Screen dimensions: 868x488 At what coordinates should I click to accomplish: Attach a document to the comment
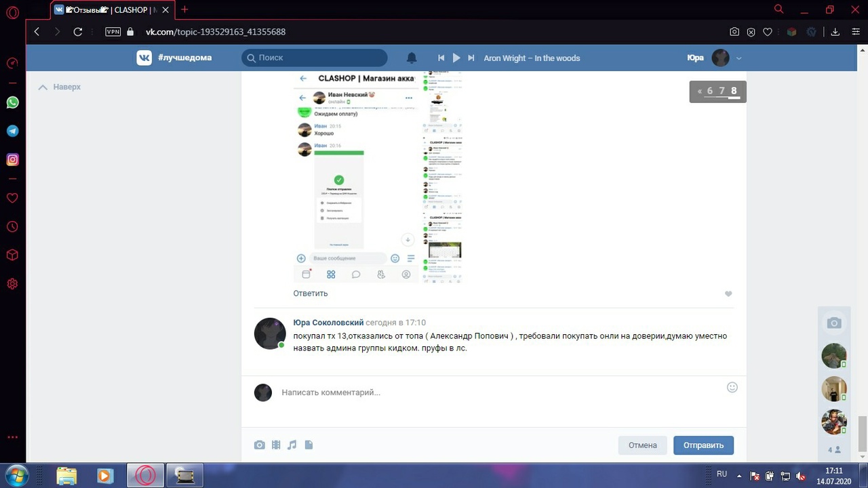[309, 445]
